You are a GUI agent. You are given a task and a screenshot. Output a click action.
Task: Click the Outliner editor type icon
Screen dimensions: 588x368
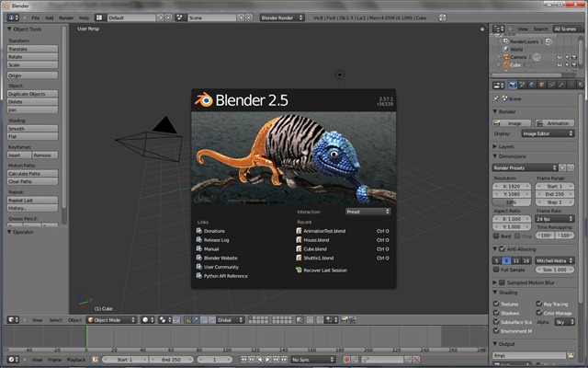(498, 29)
